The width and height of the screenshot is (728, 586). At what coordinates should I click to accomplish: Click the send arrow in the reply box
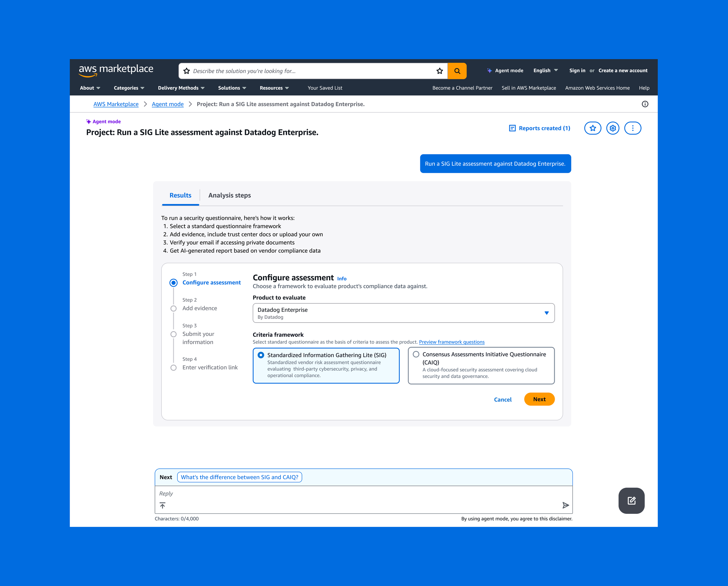click(566, 505)
